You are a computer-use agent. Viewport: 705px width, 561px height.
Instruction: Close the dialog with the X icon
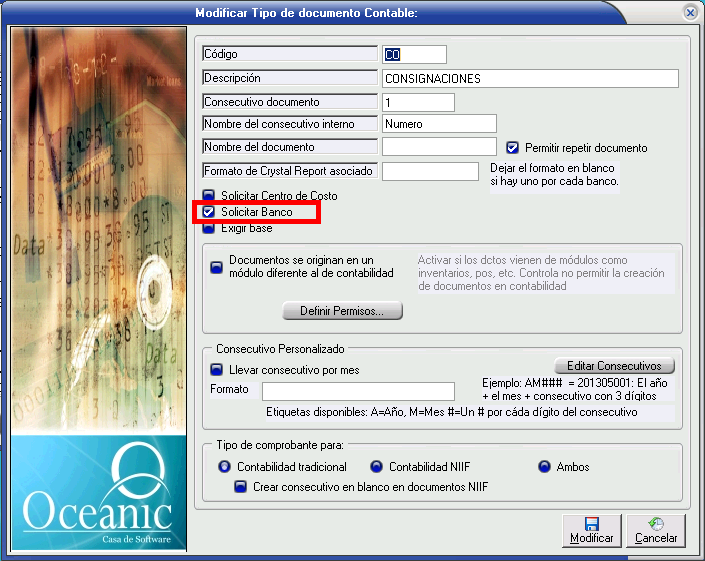click(690, 12)
